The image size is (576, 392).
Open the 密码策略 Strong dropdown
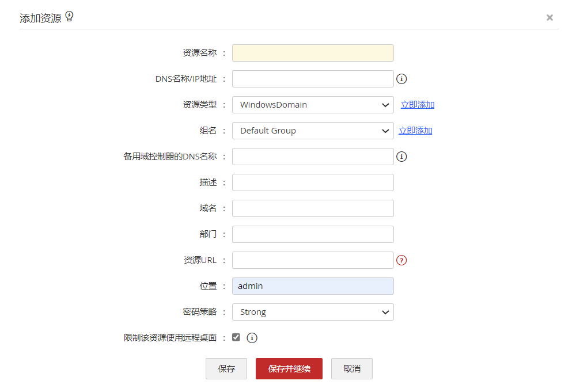(313, 312)
